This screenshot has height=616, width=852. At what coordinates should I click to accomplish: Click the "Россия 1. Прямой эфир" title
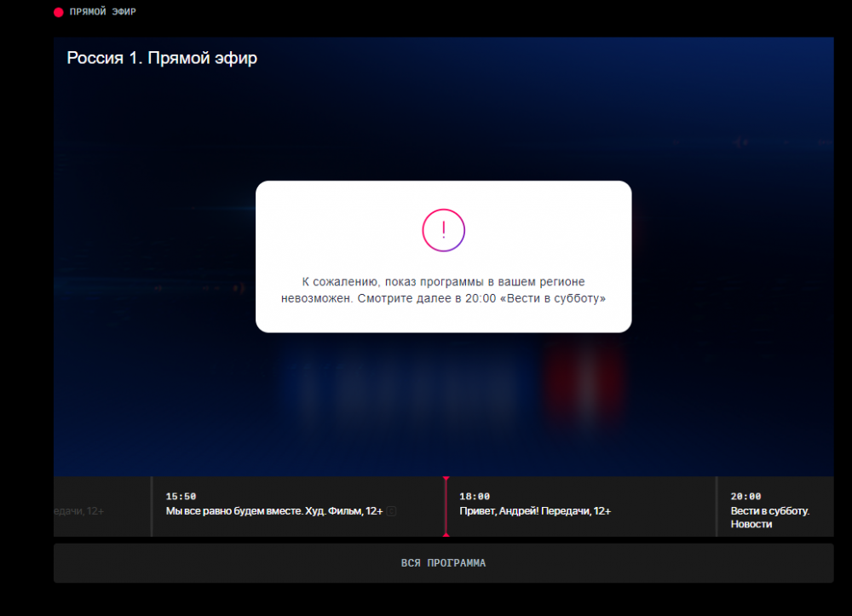[162, 58]
